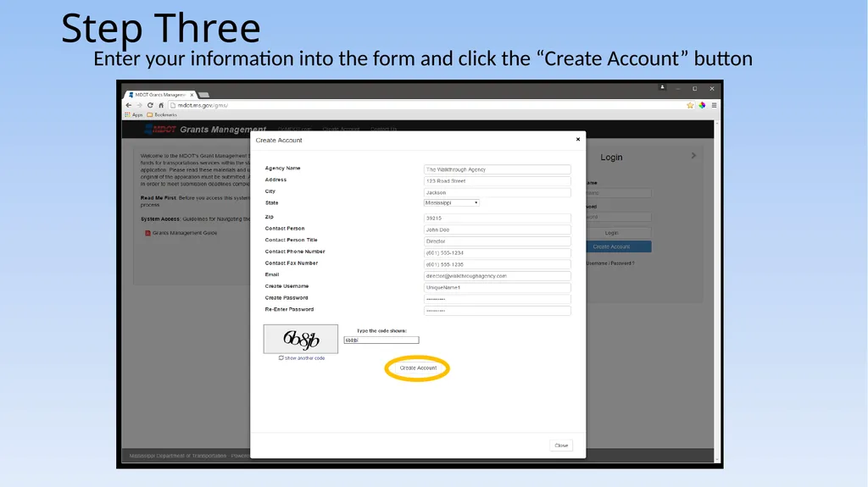This screenshot has height=487, width=868.
Task: Open the Grants Management Guide link
Action: coord(185,233)
